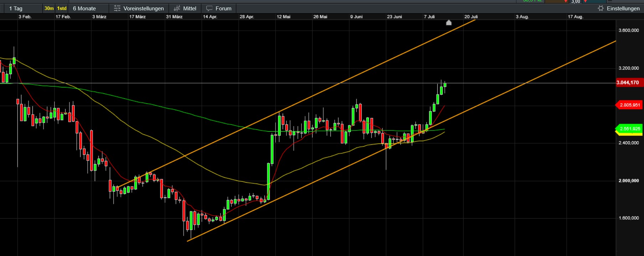This screenshot has width=644, height=256.
Task: Switch to the 30m interval
Action: click(x=49, y=8)
